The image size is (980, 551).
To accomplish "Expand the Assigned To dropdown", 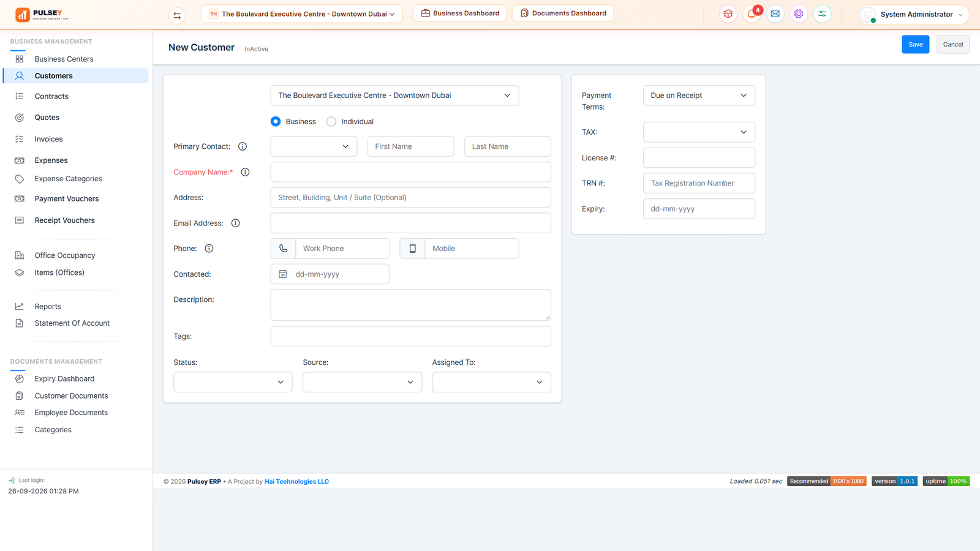I will 491,382.
